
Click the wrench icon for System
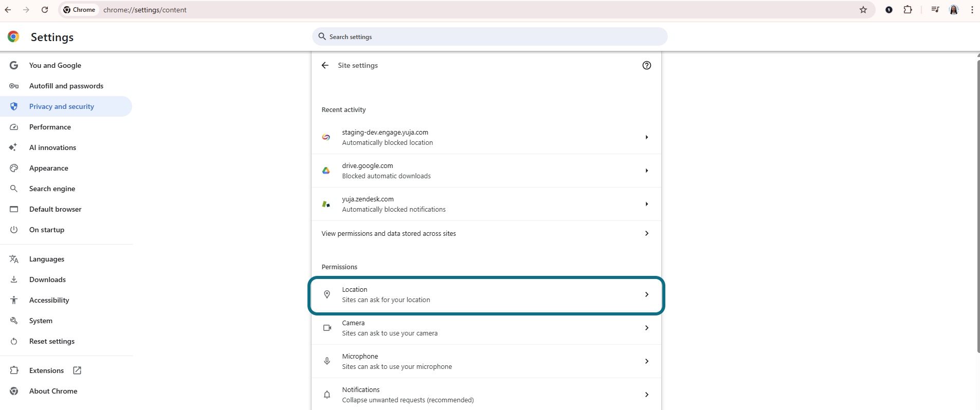coord(14,321)
